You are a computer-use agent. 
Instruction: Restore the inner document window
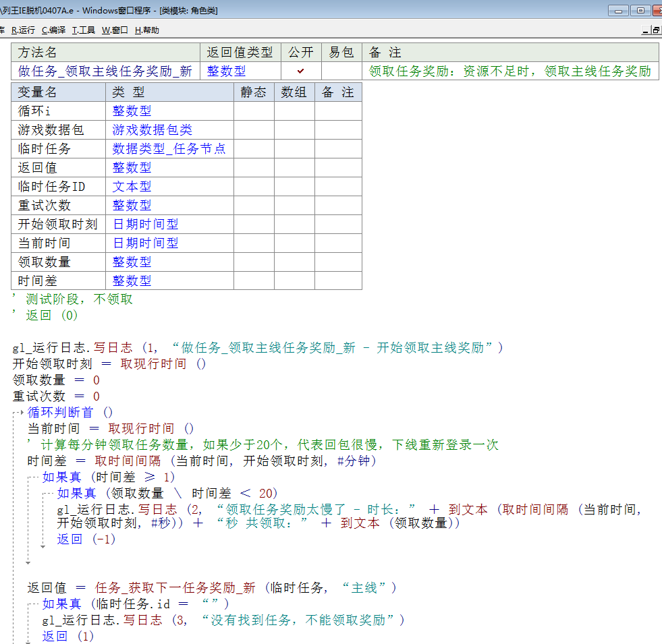656,30
